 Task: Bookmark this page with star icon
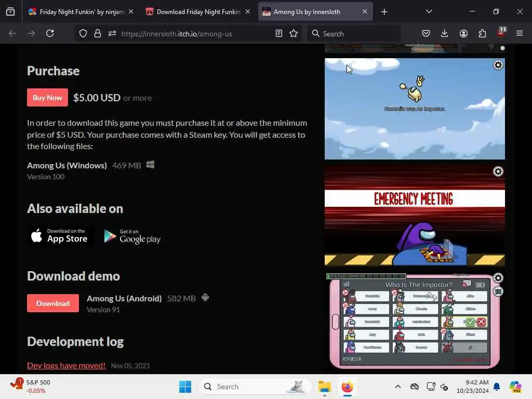coord(294,33)
